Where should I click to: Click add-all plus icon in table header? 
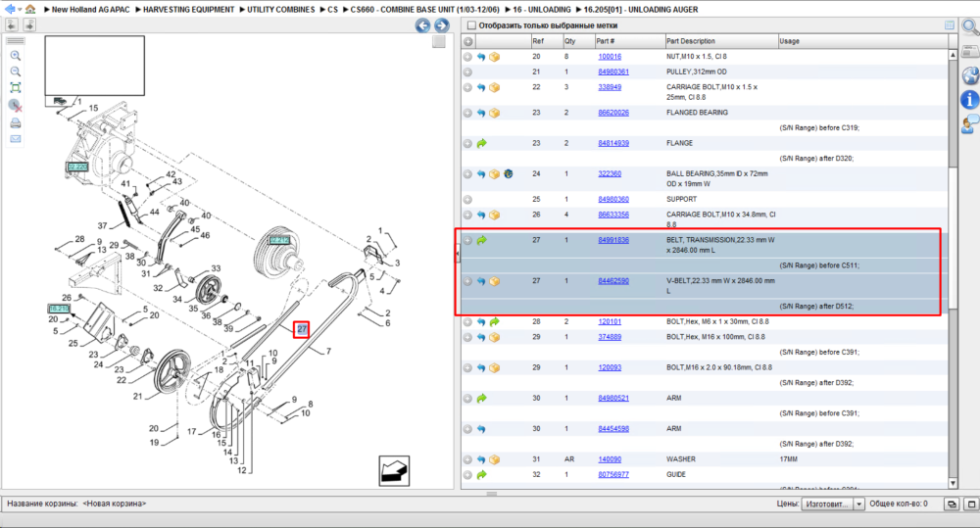point(467,41)
